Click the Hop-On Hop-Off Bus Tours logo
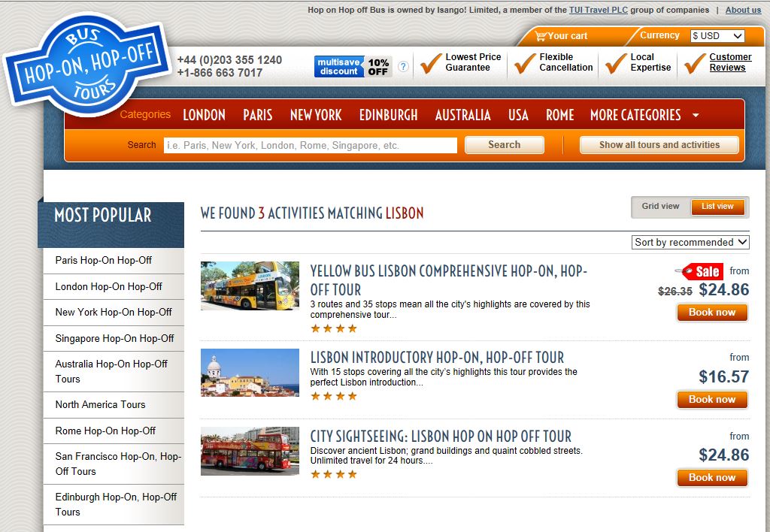This screenshot has width=770, height=532. (x=87, y=64)
